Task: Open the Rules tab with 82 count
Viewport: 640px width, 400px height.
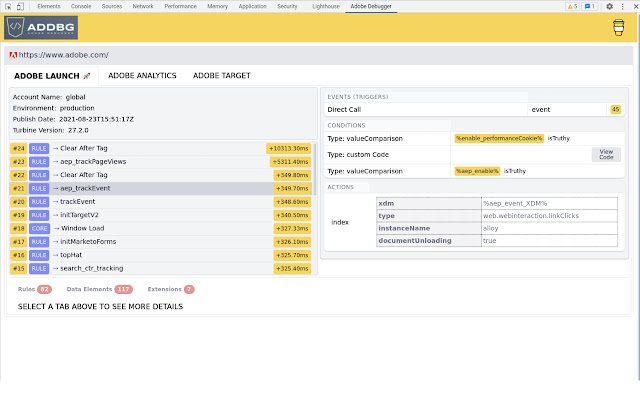Action: click(35, 289)
